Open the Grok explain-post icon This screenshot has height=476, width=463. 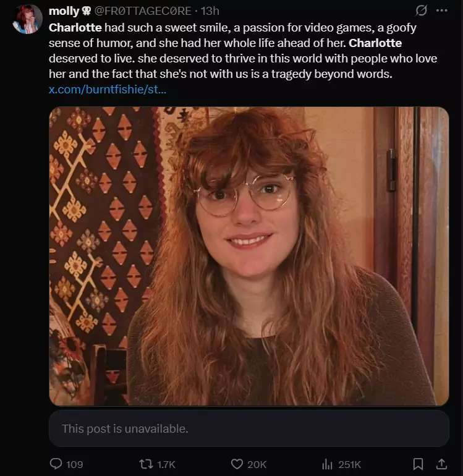(x=422, y=11)
